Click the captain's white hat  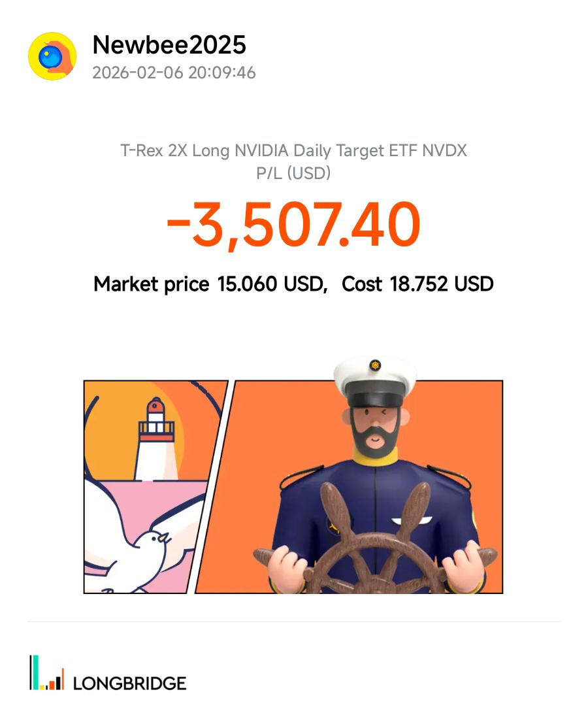[374, 374]
